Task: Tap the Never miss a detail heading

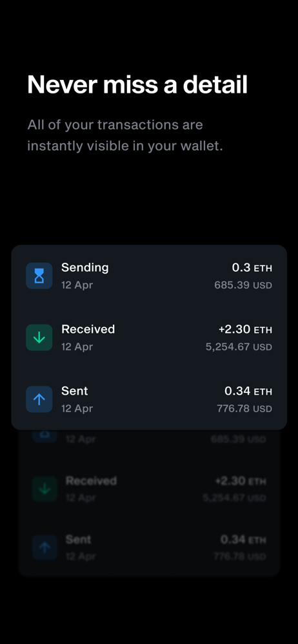Action: [x=137, y=84]
